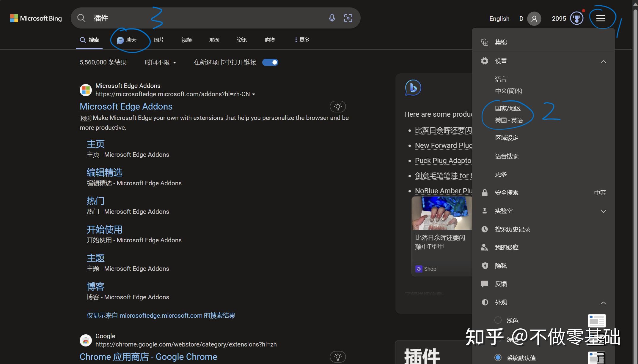This screenshot has width=638, height=364.
Task: Open 时间不限 time filter dropdown
Action: point(161,62)
